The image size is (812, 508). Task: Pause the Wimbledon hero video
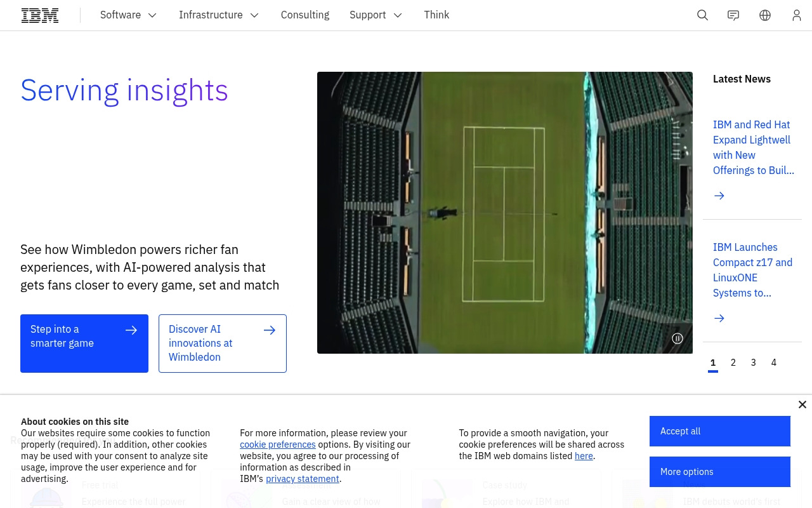tap(678, 338)
